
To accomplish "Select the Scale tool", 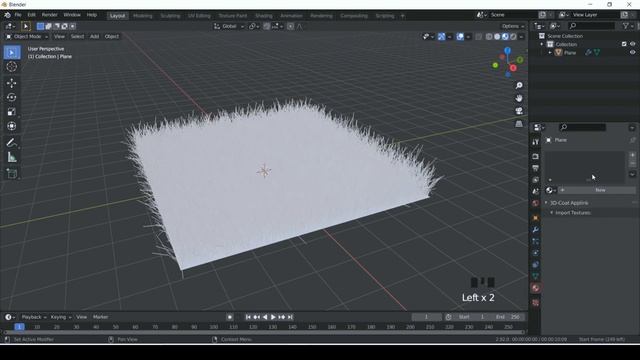I will point(12,112).
